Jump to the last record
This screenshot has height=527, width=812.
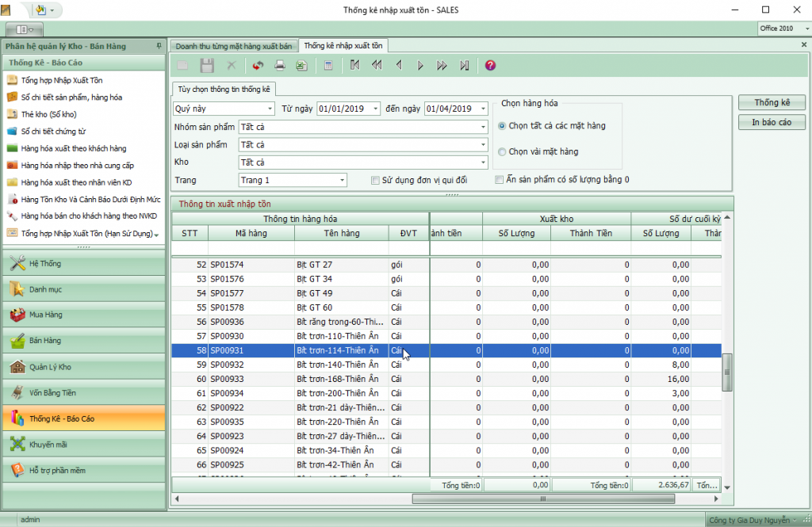coord(465,66)
